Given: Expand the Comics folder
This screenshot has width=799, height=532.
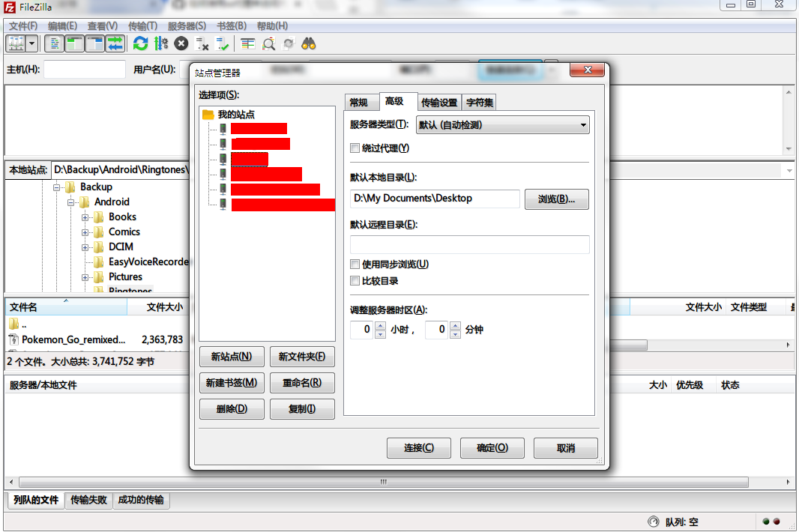Looking at the screenshot, I should pos(85,232).
